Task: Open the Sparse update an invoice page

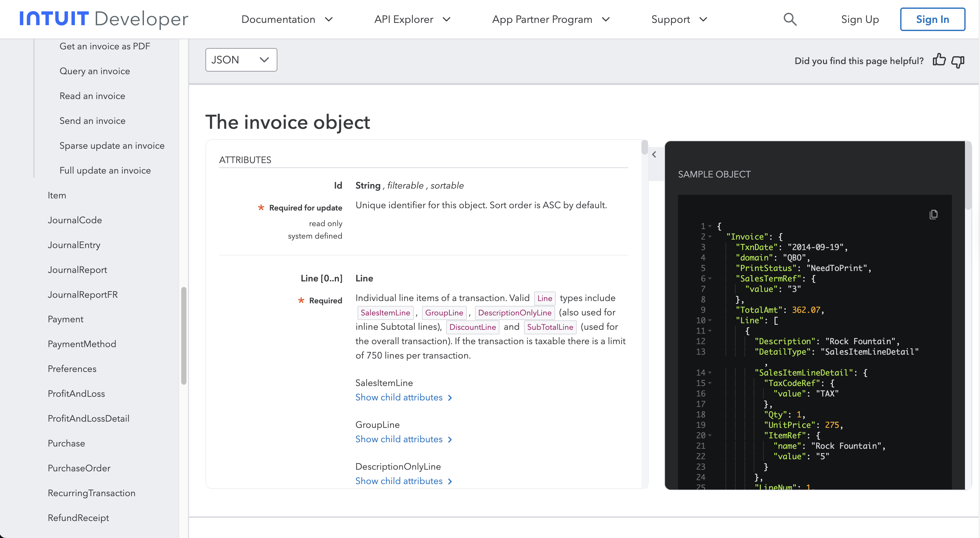Action: [x=112, y=145]
